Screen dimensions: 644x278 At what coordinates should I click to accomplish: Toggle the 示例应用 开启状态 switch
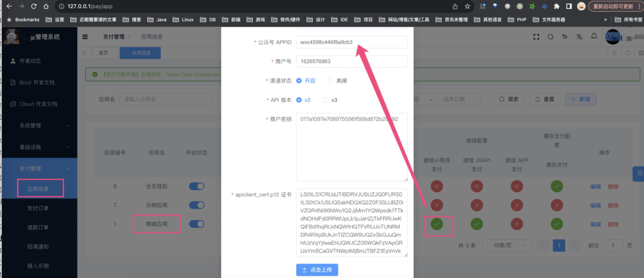click(197, 205)
